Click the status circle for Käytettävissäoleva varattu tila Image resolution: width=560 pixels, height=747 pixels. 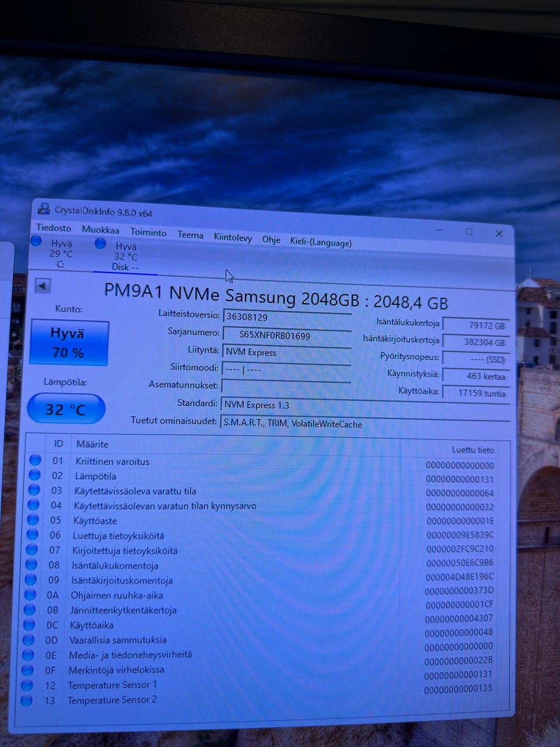(34, 490)
